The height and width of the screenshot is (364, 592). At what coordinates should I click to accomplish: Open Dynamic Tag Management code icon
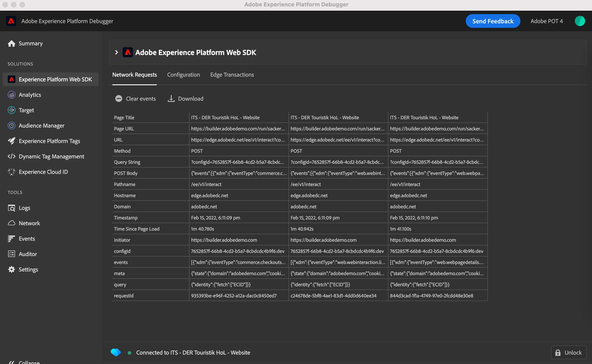pos(11,156)
